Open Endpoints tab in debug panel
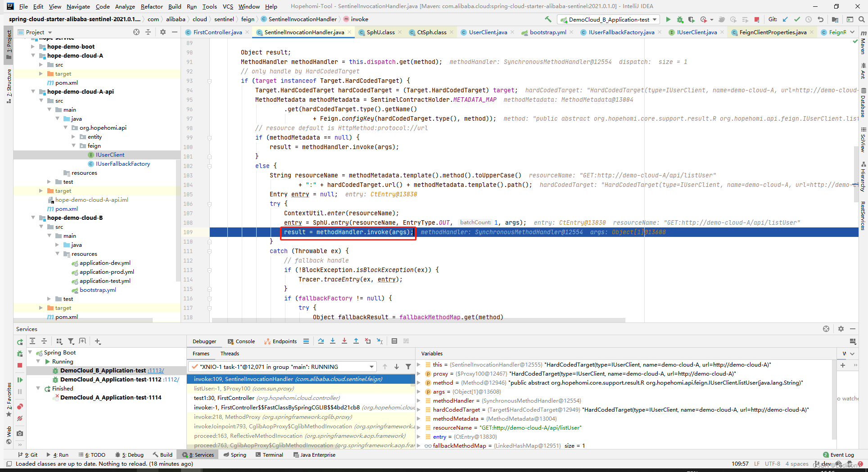Viewport: 868px width, 472px height. 280,341
